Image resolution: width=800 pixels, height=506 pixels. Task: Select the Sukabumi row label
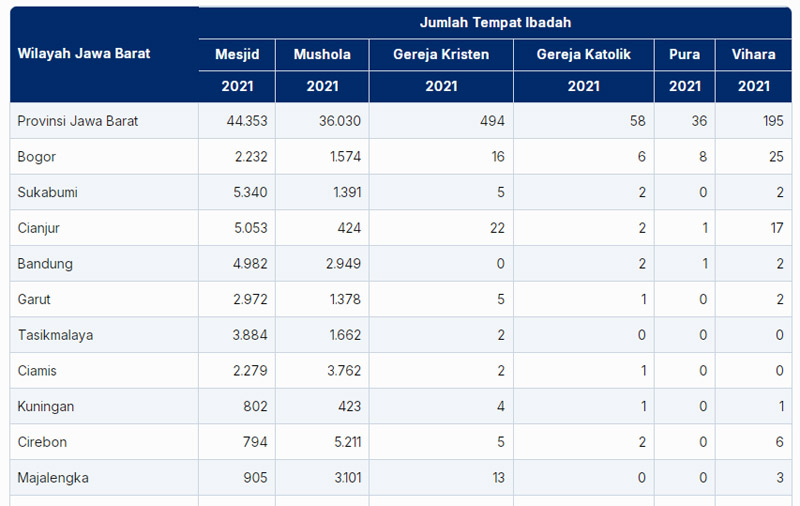coord(47,192)
